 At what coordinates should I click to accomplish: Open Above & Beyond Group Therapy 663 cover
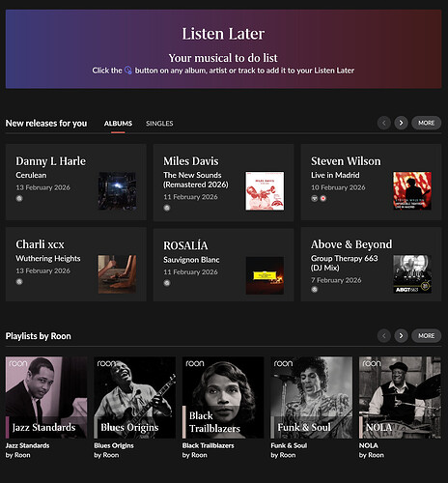coord(412,274)
